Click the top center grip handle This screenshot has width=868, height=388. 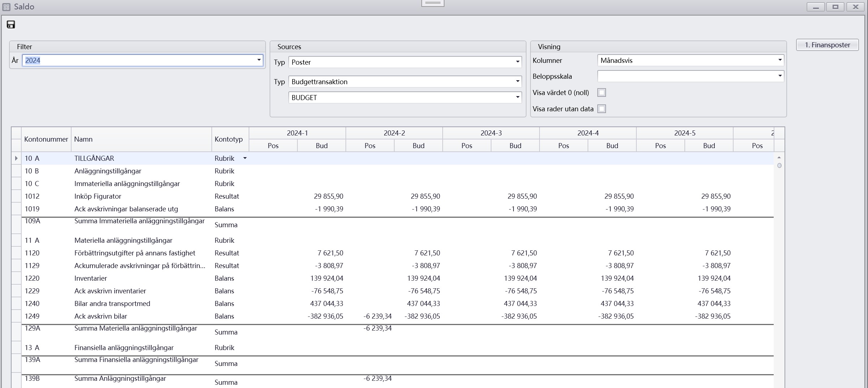(433, 3)
